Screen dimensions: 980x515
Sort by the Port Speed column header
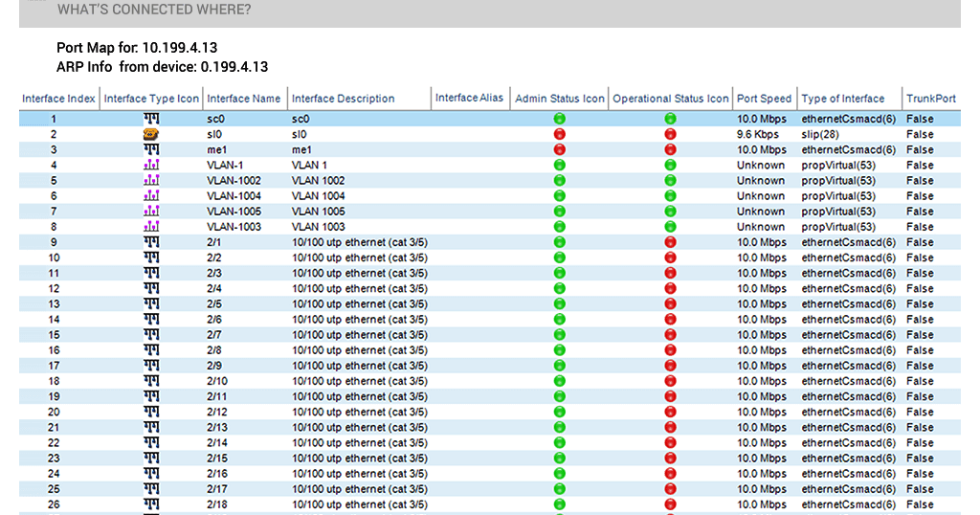click(764, 99)
